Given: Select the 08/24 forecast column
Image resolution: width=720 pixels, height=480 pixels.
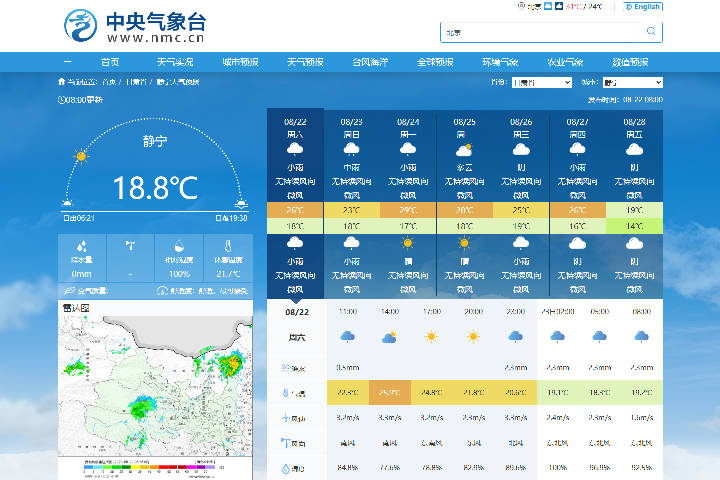Looking at the screenshot, I should point(408,203).
